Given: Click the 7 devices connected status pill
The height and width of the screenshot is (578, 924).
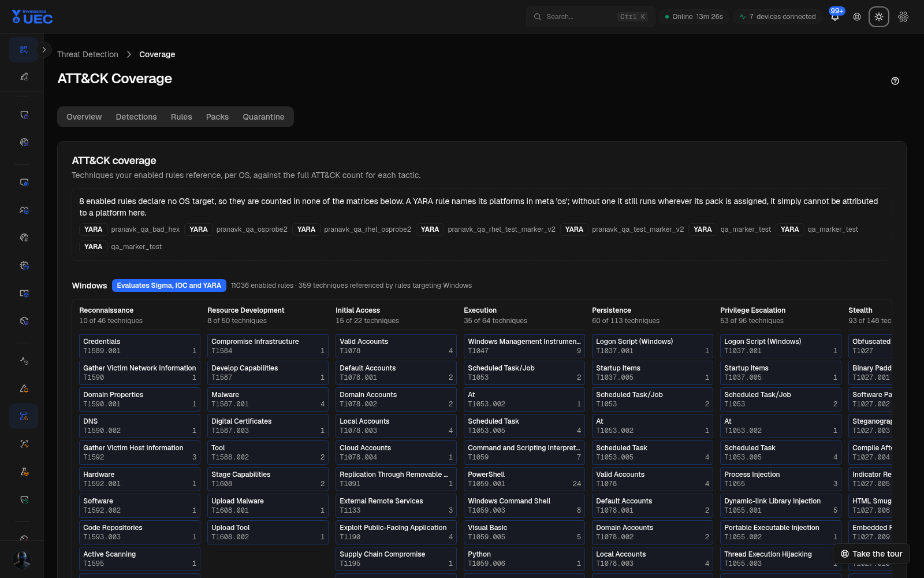Looking at the screenshot, I should point(777,17).
